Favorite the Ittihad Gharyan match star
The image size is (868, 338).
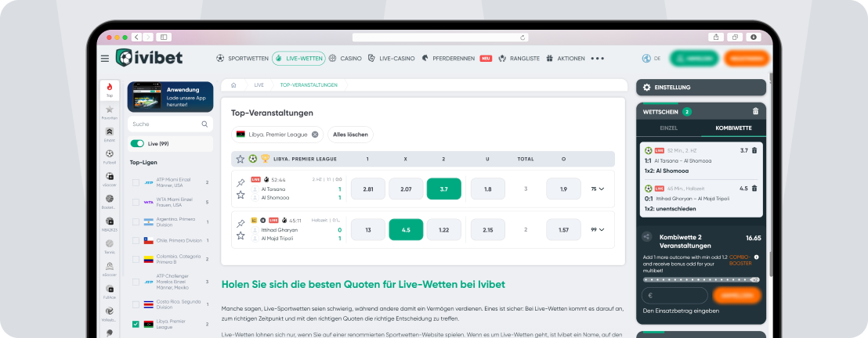click(x=241, y=236)
